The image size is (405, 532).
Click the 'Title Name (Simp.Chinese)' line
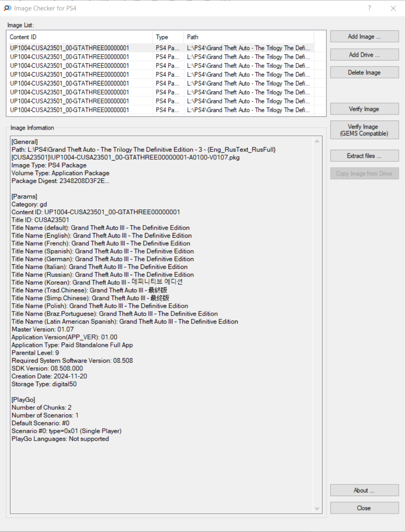pyautogui.click(x=90, y=298)
